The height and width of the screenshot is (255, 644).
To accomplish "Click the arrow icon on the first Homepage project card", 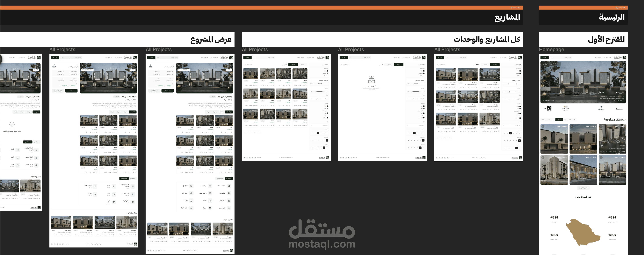I will click(601, 127).
